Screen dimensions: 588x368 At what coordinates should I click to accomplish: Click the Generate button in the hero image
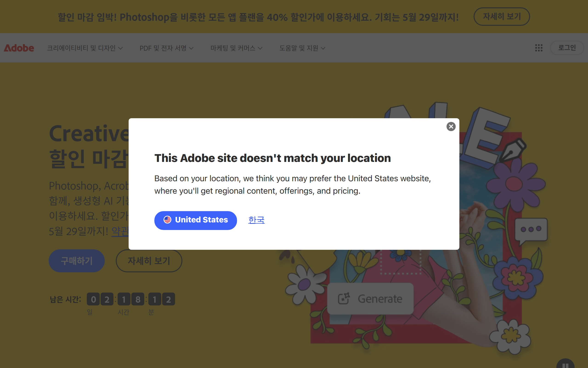pos(370,299)
